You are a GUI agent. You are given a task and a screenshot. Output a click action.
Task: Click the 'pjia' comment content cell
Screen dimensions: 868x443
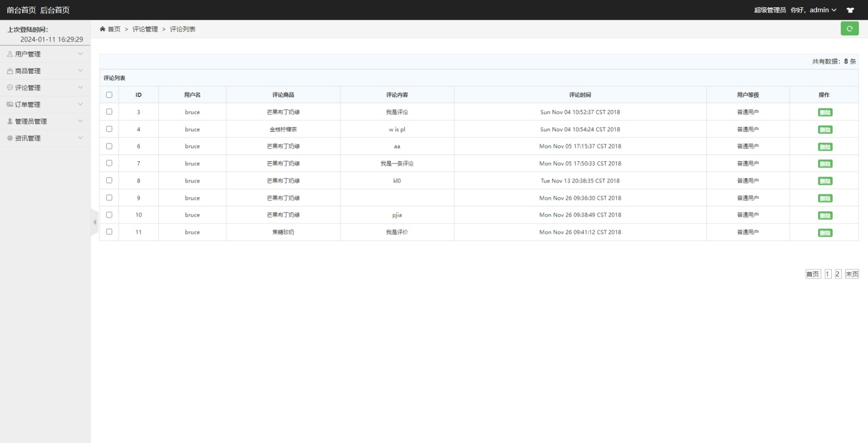click(397, 215)
